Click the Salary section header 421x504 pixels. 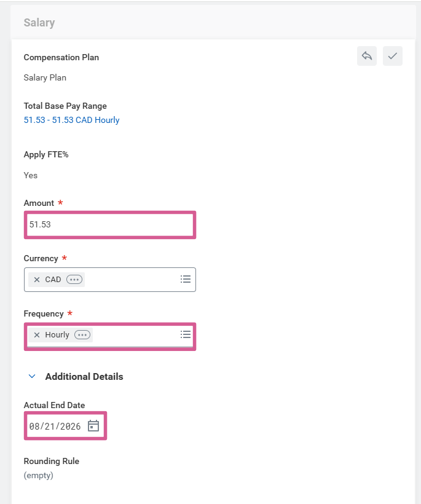39,23
